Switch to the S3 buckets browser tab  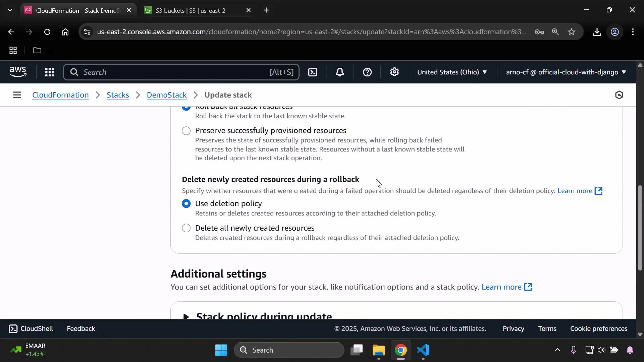pyautogui.click(x=190, y=10)
